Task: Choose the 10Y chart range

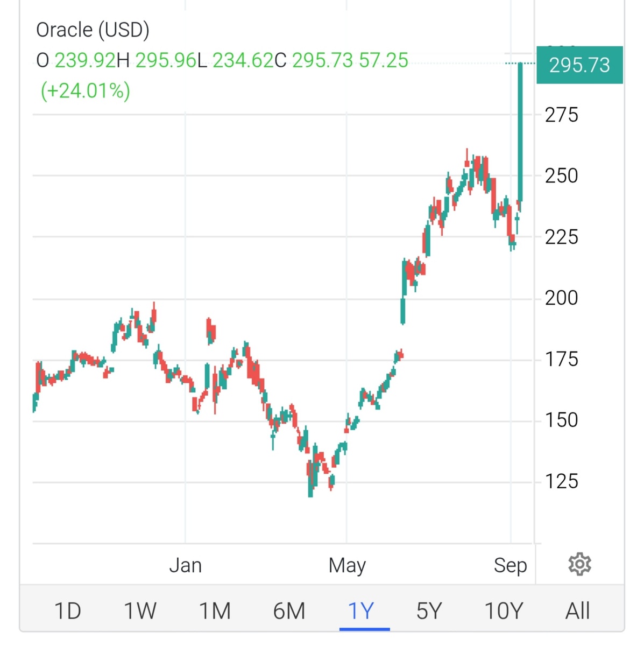Action: point(504,611)
